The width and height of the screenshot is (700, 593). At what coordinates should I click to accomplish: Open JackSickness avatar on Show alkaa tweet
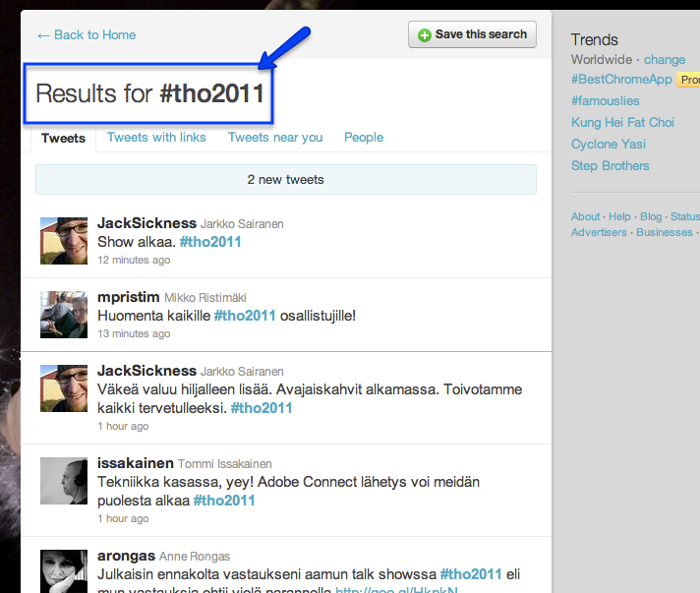click(x=64, y=241)
